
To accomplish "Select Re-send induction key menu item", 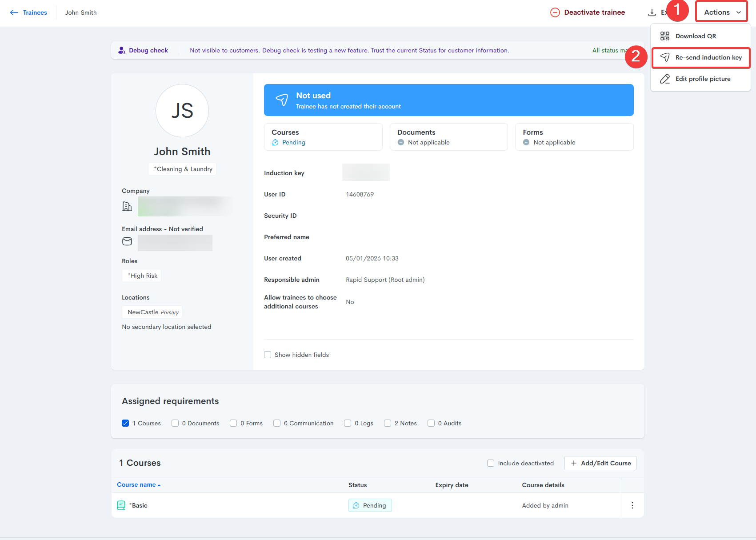I will (708, 57).
